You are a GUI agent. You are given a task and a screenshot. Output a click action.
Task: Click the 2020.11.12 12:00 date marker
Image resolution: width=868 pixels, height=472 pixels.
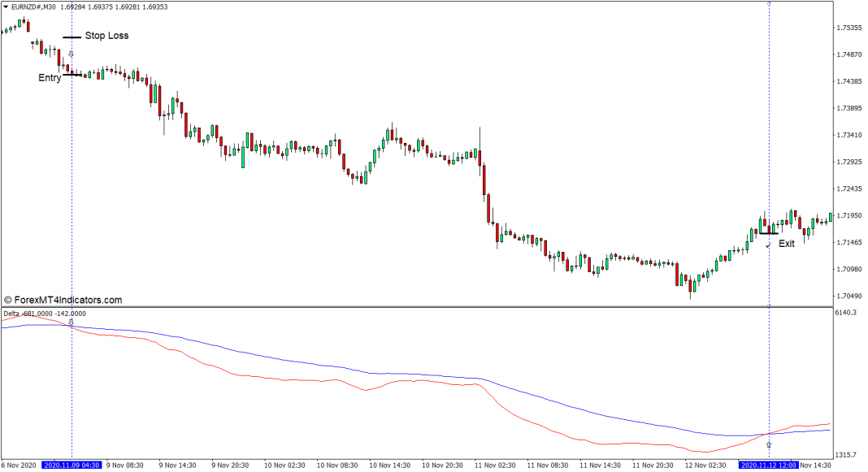coord(768,466)
